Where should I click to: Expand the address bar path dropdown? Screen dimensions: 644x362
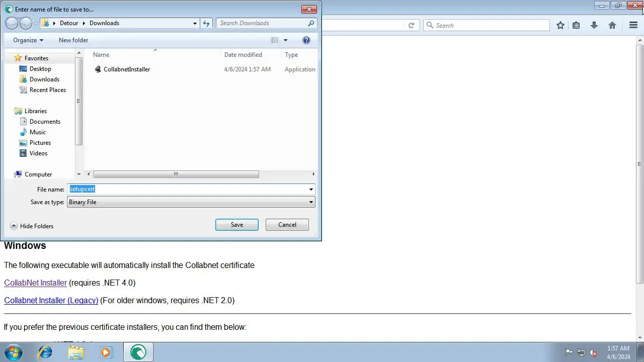click(x=195, y=23)
